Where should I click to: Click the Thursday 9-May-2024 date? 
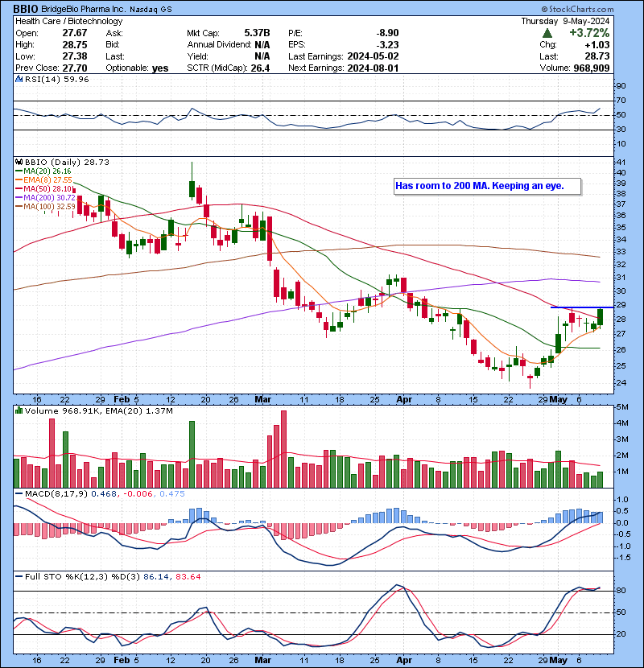coord(565,21)
